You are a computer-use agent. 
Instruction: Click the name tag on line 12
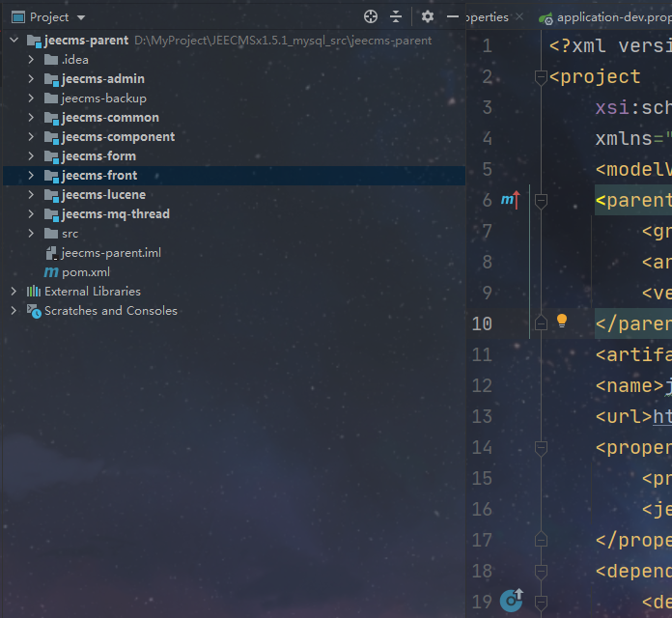[x=630, y=385]
